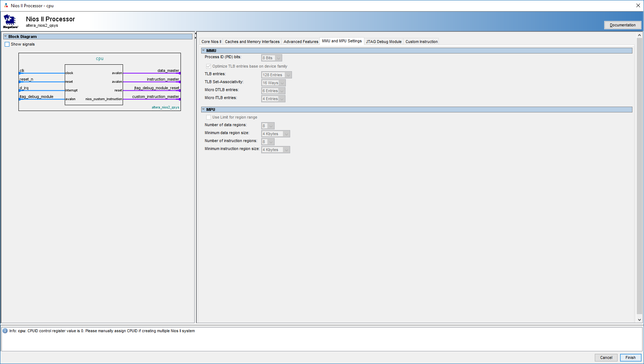The image size is (644, 364).
Task: Click the Nios II icon in title bar
Action: click(x=5, y=5)
